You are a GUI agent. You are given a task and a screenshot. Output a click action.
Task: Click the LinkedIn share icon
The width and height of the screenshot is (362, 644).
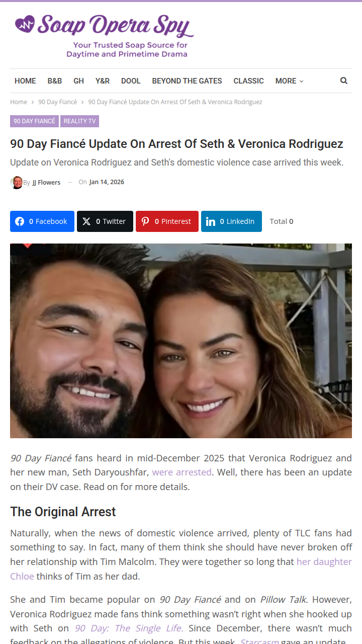pos(211,221)
